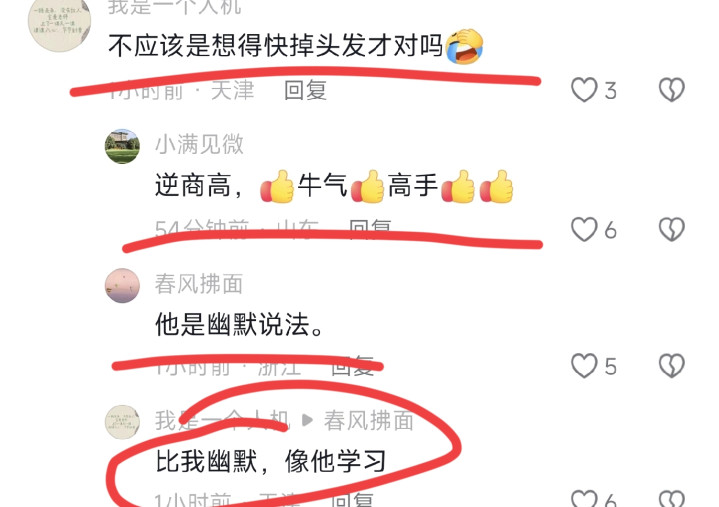This screenshot has height=507, width=719.
Task: Select comment text 逆商高 牛气 高手
Action: tap(334, 186)
